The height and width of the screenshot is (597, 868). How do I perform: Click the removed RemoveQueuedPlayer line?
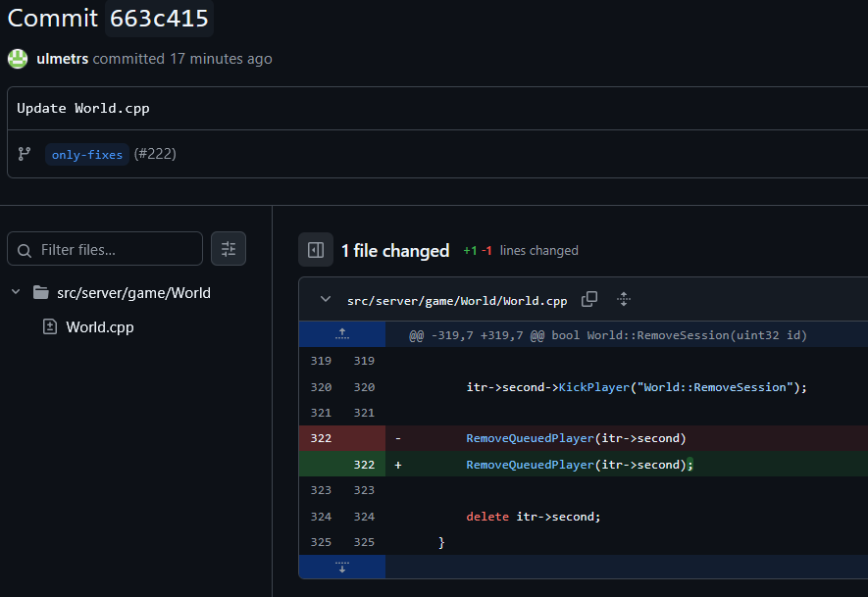576,438
